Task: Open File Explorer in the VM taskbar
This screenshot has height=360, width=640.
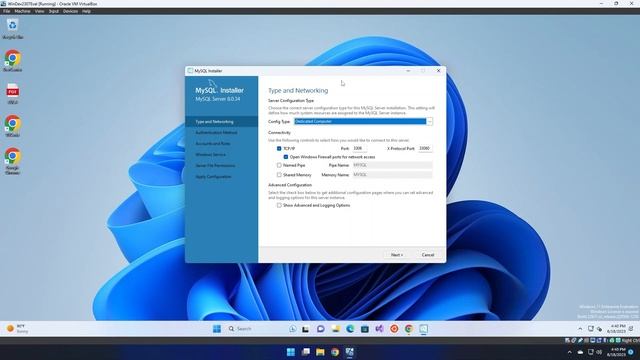Action: click(x=336, y=329)
